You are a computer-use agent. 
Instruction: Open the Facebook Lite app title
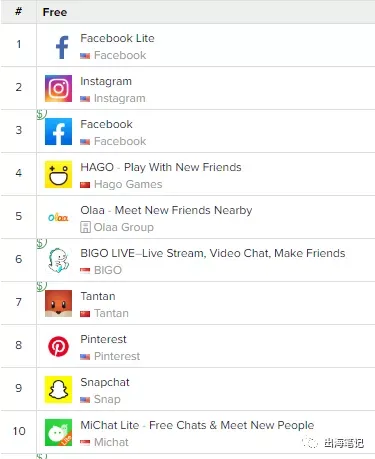pyautogui.click(x=117, y=38)
